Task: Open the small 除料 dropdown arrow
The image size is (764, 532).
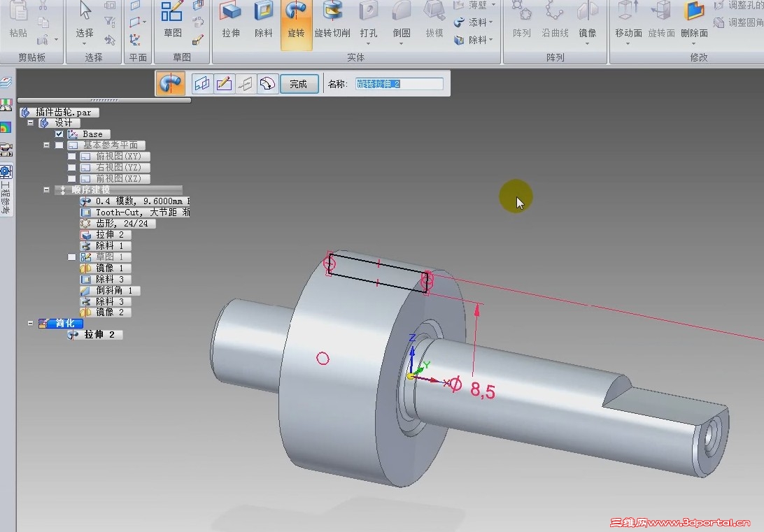Action: [x=490, y=39]
